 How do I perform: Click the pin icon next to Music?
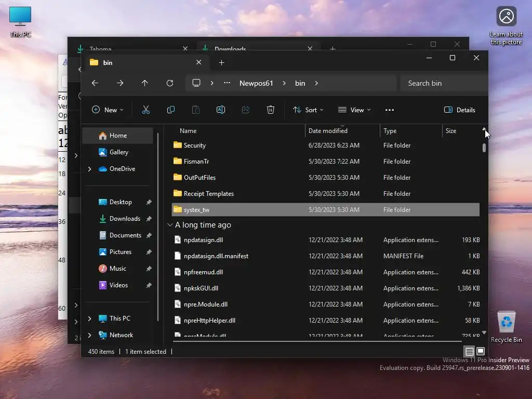[x=149, y=269]
